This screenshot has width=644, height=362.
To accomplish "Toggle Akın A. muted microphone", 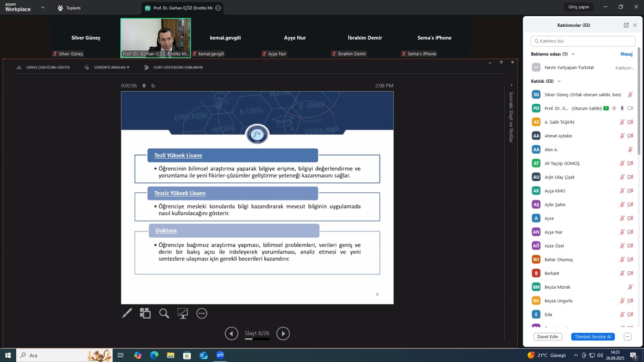I will click(x=630, y=150).
